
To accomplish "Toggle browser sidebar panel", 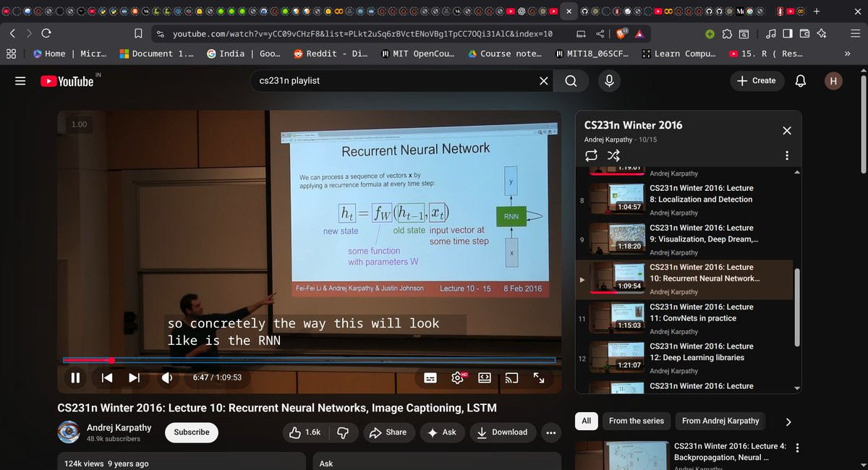I will [788, 33].
